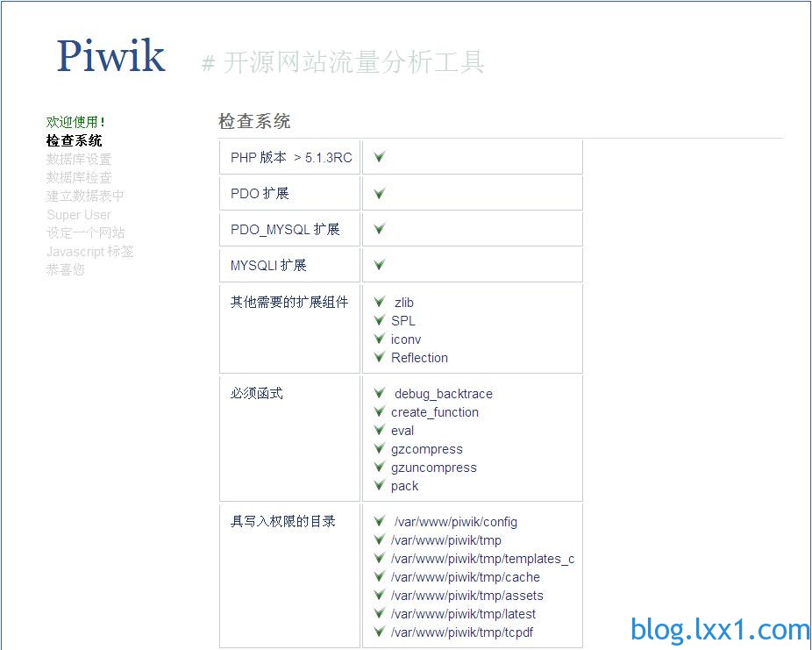Click the /var/www/piwik/tmp/templates_c path text

coord(482,559)
